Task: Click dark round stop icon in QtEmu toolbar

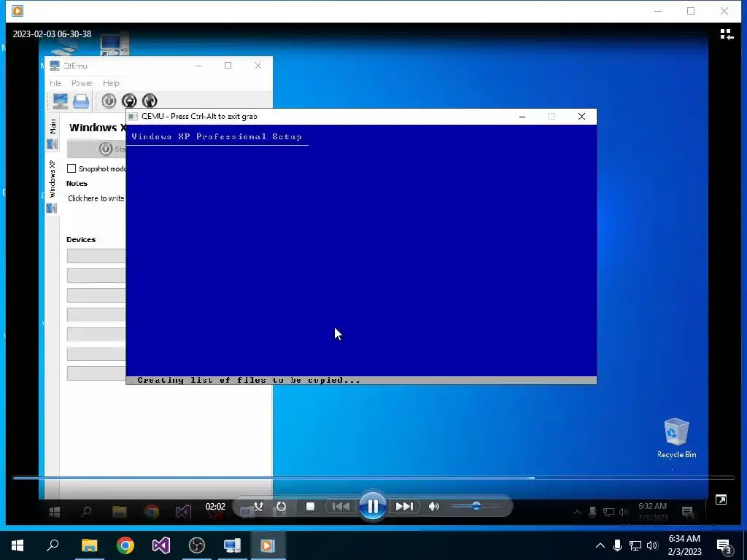Action: tap(129, 101)
